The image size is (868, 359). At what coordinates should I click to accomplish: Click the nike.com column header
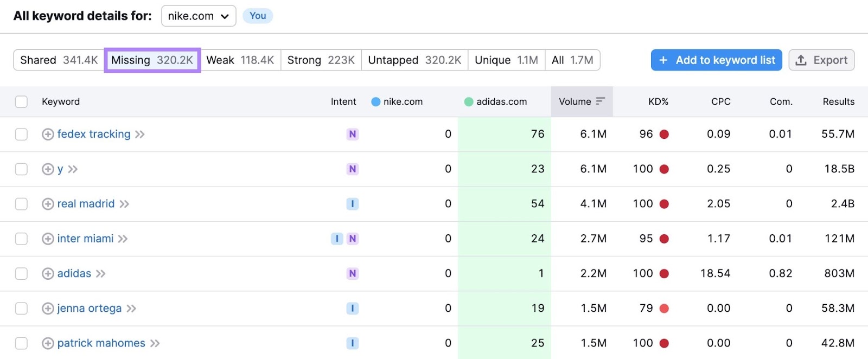(397, 102)
